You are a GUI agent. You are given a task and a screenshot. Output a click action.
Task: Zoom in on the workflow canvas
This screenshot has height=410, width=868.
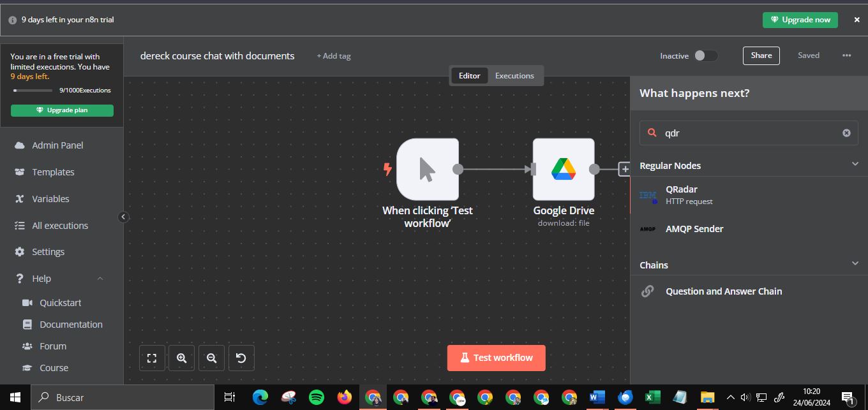click(182, 358)
